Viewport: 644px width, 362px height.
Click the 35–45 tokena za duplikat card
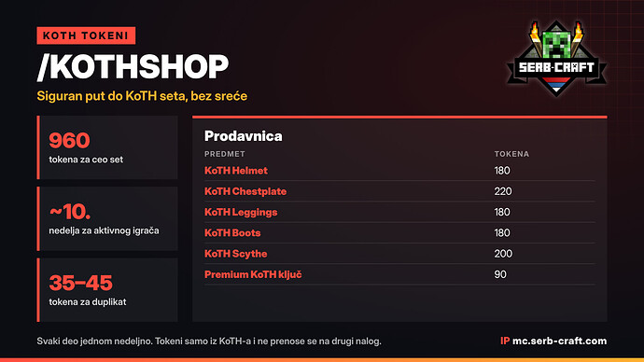[x=107, y=290]
